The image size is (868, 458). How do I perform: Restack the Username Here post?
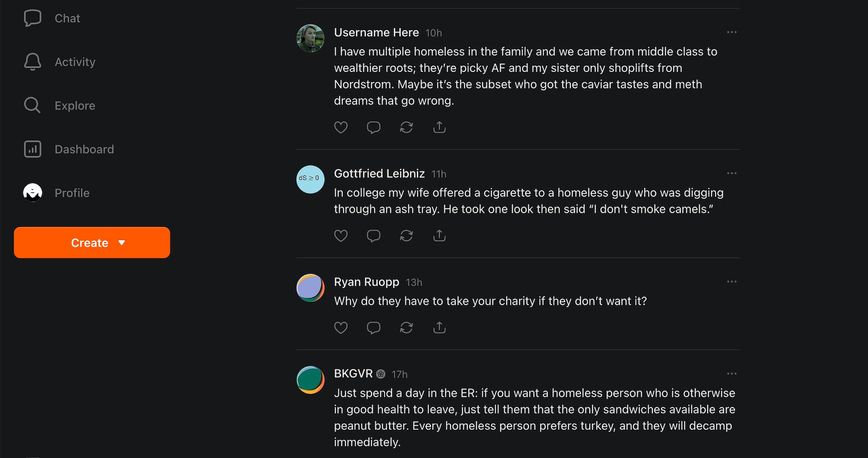(x=406, y=127)
